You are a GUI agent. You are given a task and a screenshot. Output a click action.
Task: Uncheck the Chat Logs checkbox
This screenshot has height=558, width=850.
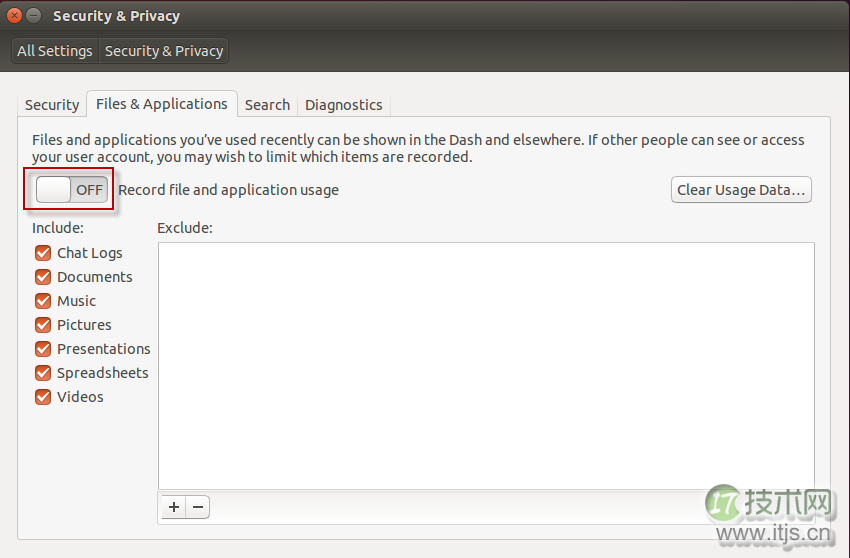[43, 253]
